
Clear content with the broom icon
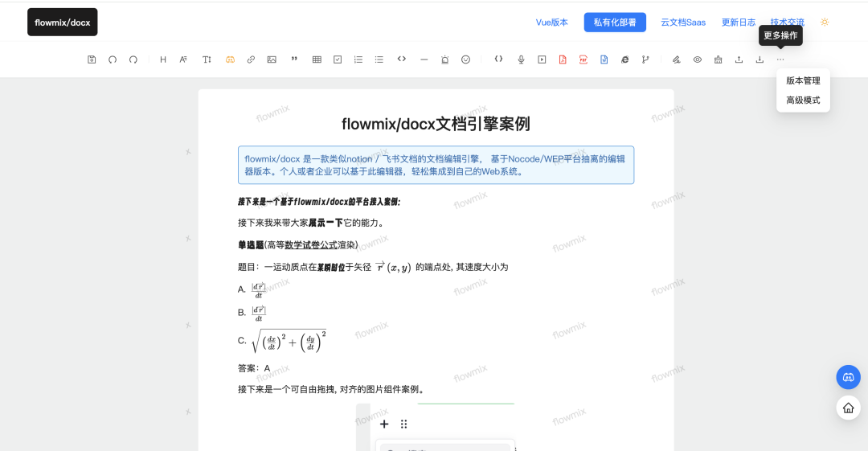[718, 59]
